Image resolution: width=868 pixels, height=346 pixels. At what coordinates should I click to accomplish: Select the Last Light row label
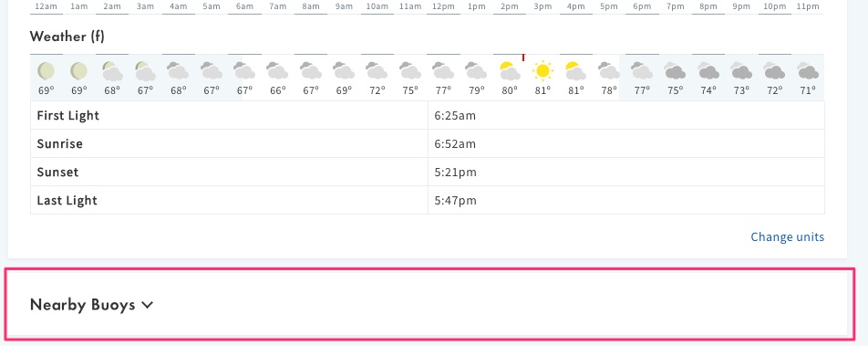[x=67, y=200]
